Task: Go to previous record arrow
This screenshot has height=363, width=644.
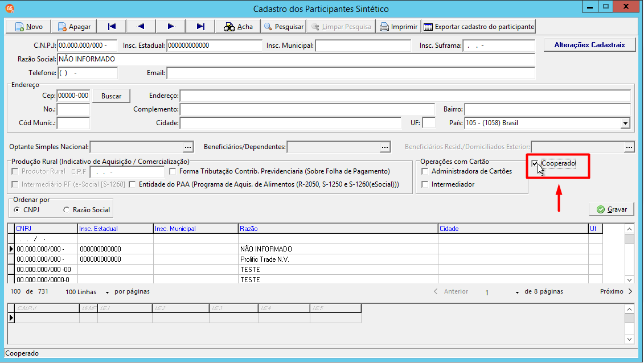Action: tap(141, 27)
